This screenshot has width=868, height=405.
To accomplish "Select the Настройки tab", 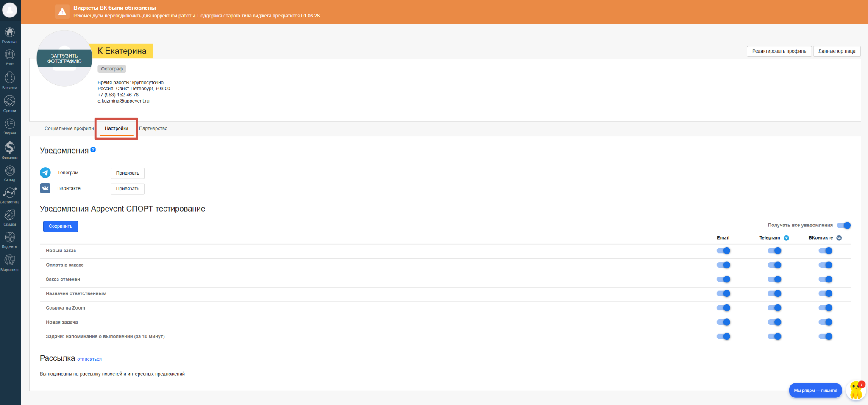I will (117, 128).
